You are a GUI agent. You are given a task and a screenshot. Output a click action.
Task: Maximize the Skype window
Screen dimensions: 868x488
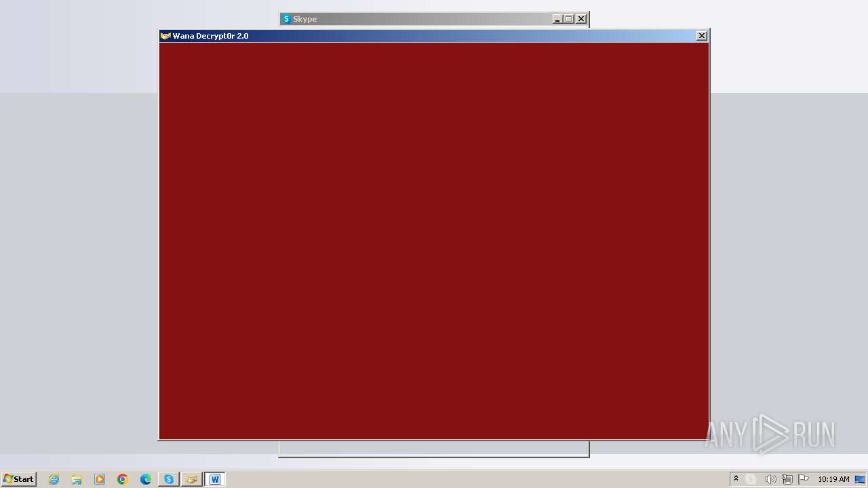(x=569, y=19)
